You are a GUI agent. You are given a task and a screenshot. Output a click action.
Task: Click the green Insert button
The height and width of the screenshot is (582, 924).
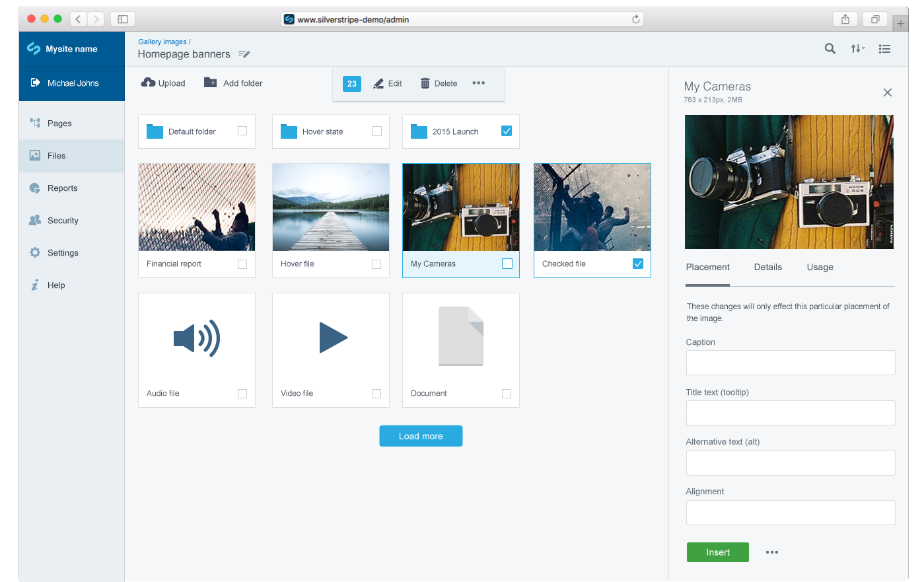coord(717,552)
